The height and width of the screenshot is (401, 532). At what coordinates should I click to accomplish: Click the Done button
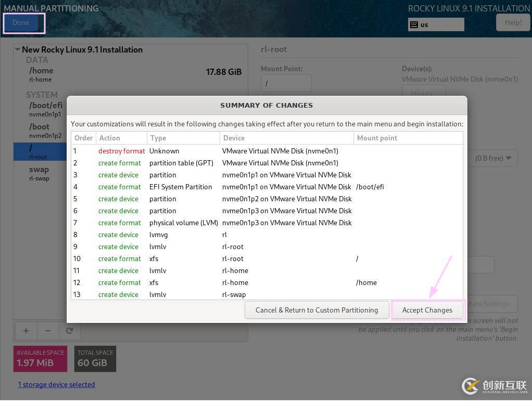coord(21,23)
